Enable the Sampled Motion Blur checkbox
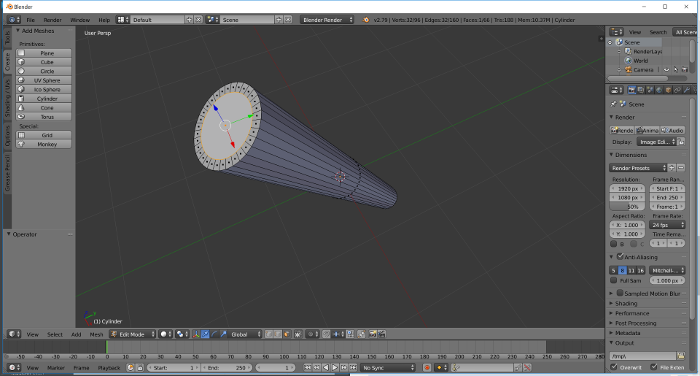The width and height of the screenshot is (700, 376). tap(620, 293)
